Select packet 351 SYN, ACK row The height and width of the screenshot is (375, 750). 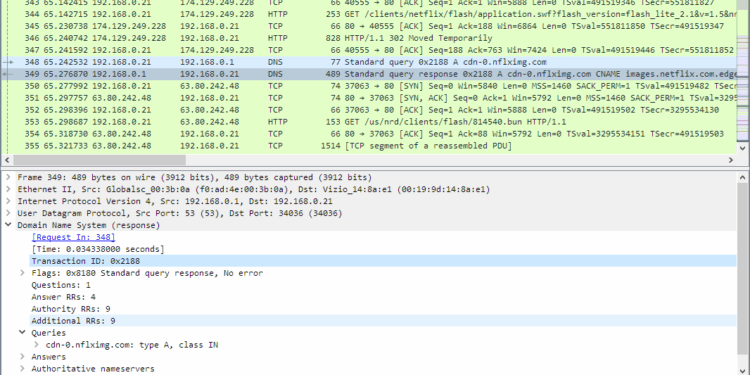tap(368, 98)
